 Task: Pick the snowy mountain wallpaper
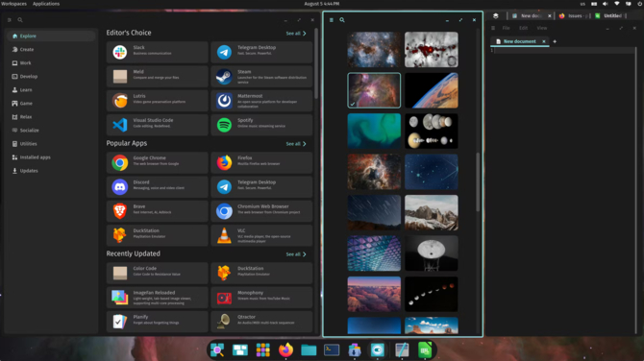(432, 212)
